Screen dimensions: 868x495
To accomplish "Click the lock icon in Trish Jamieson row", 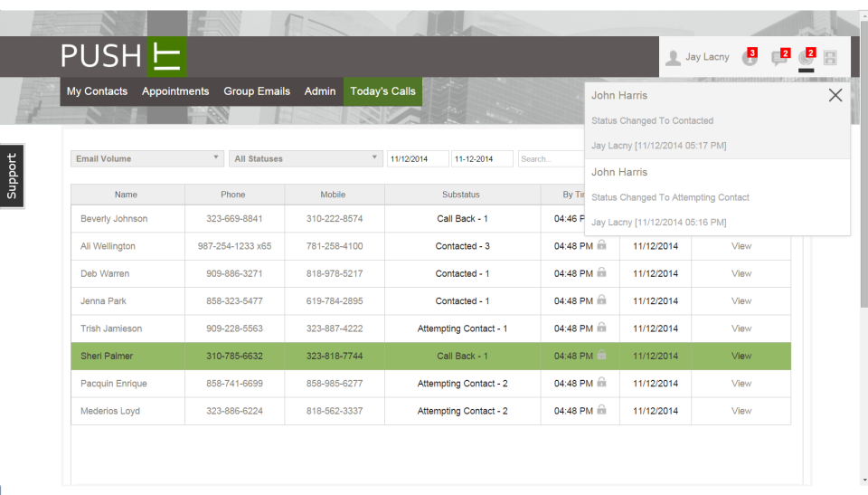I will [x=602, y=327].
